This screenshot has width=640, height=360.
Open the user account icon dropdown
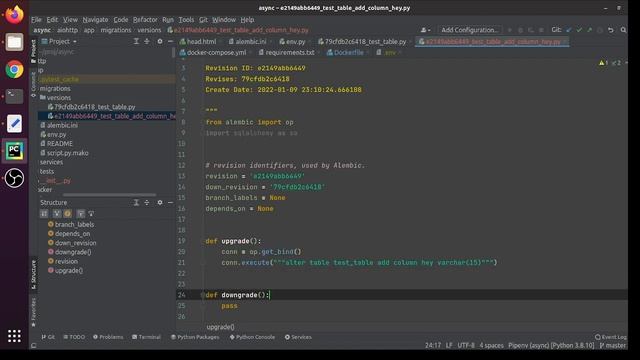tap(425, 30)
